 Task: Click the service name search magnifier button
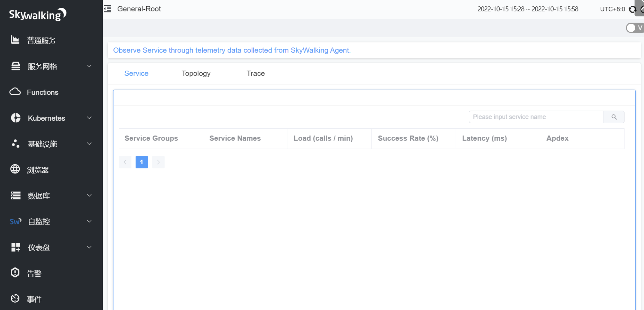pos(614,117)
